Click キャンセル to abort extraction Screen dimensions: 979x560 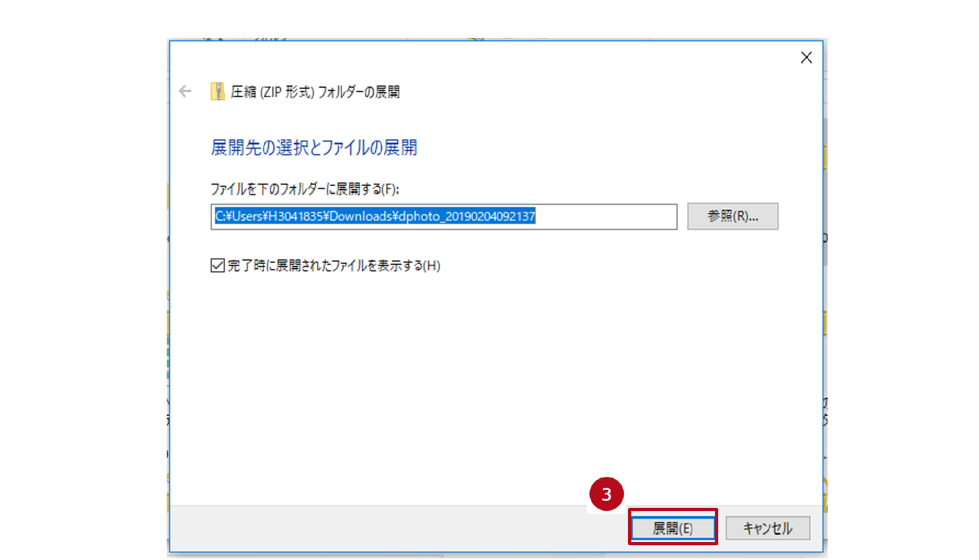point(766,527)
